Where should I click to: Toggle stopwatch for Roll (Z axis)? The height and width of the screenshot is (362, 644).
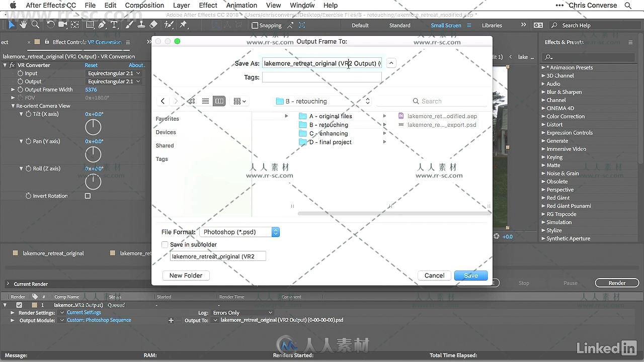point(29,168)
